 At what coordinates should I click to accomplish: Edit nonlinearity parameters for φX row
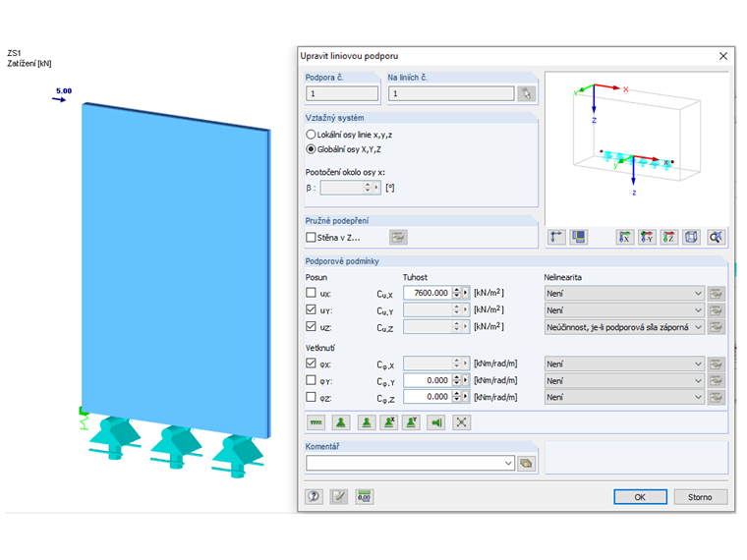point(716,364)
